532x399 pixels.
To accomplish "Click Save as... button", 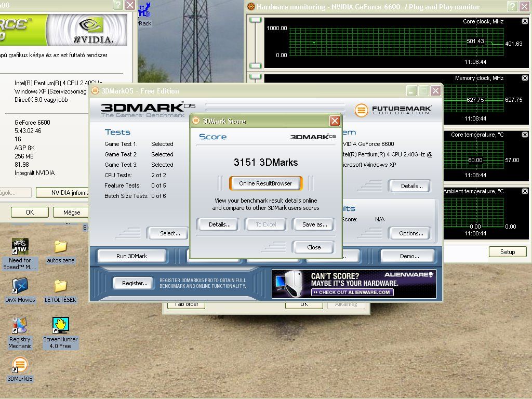I will 314,224.
